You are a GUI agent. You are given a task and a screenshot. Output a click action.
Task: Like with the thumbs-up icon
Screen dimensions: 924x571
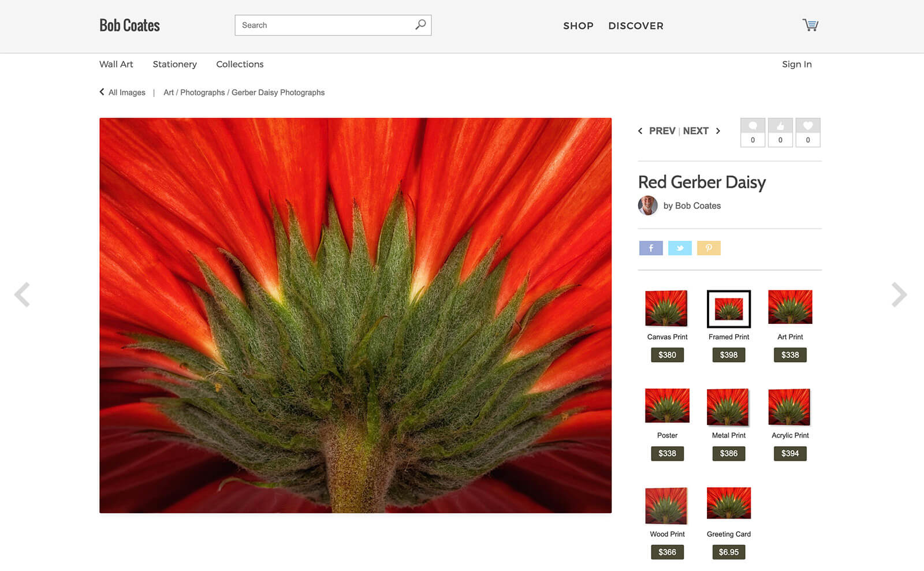click(x=780, y=126)
